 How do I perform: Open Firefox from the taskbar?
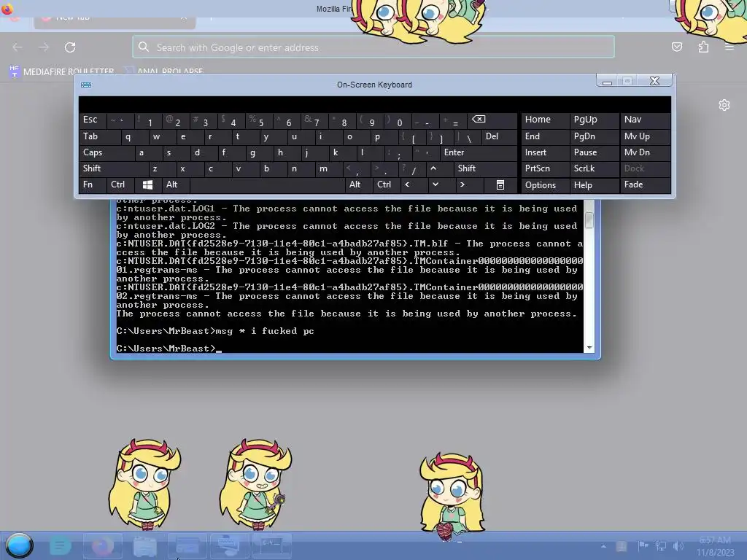coord(102,545)
